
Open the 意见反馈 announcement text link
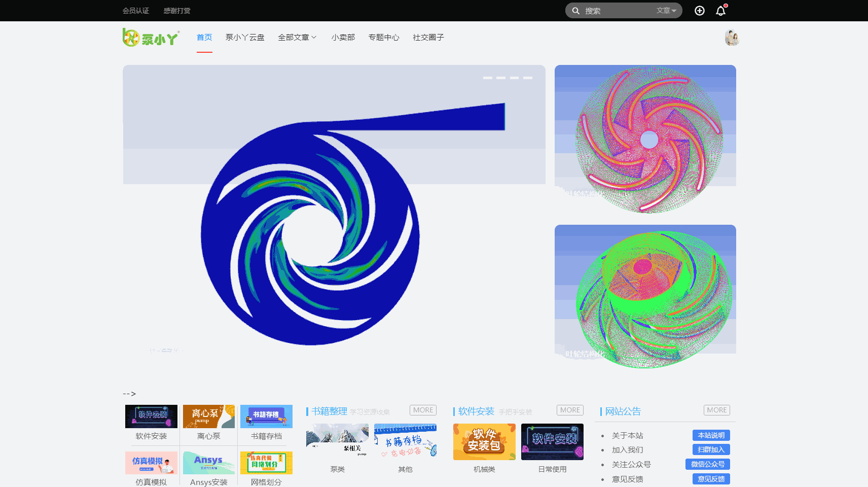click(x=628, y=479)
